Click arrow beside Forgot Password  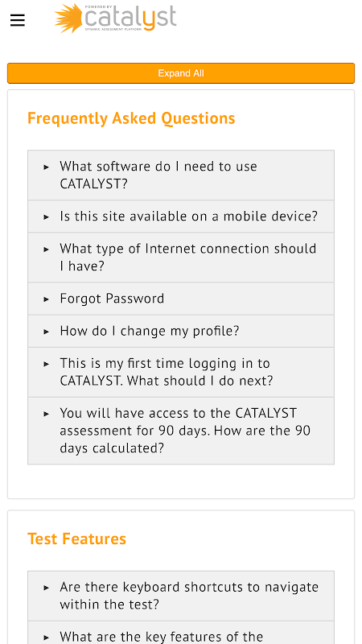(x=47, y=299)
